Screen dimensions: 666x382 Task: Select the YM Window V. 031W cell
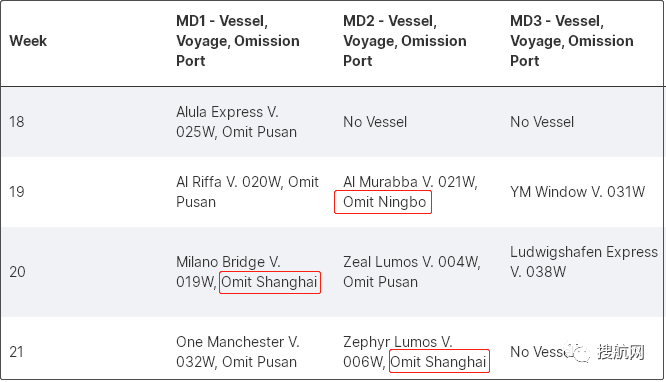click(577, 192)
